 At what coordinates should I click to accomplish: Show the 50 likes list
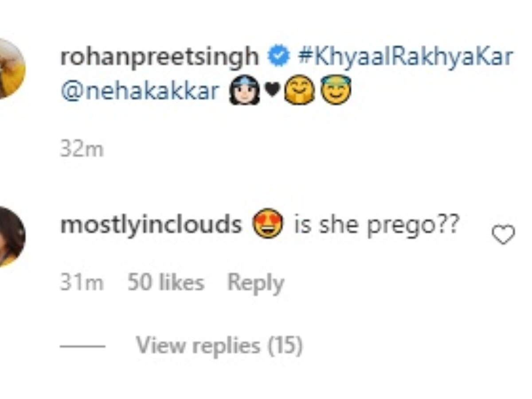pyautogui.click(x=166, y=283)
